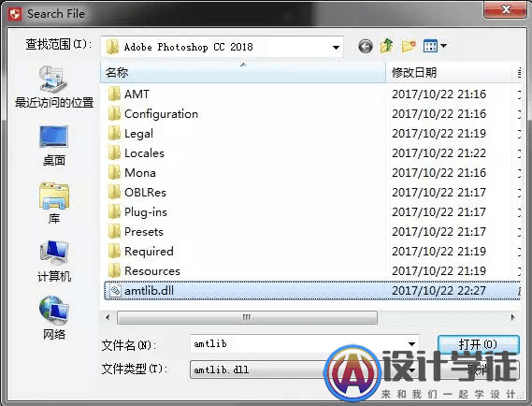
Task: Open Recent Places (最近访问的位置) shortcut
Action: [54, 87]
